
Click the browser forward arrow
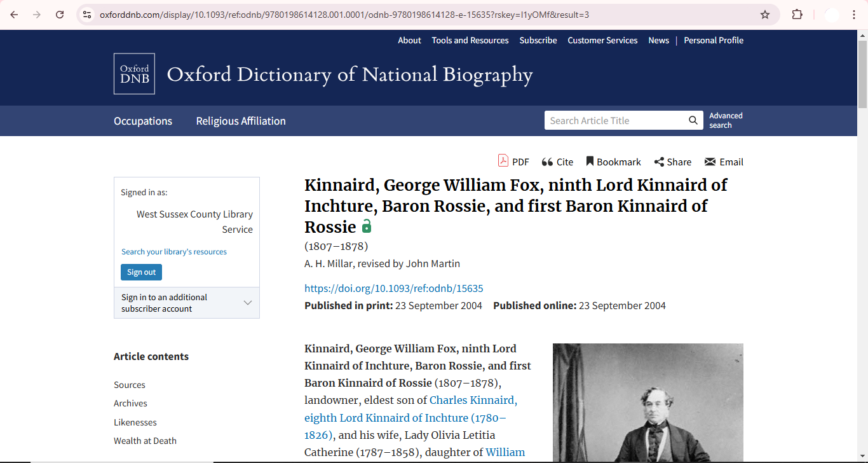[37, 15]
